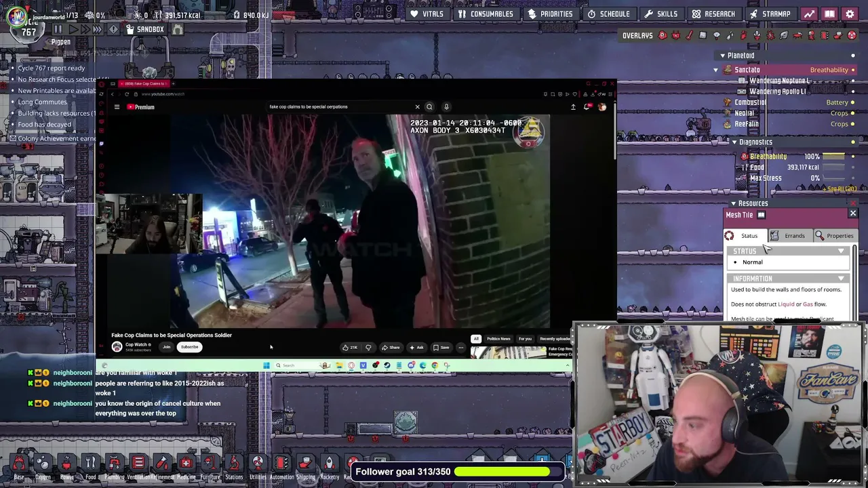The image size is (868, 488).
Task: Toggle Wandering Neptune indicator dot
Action: click(853, 81)
